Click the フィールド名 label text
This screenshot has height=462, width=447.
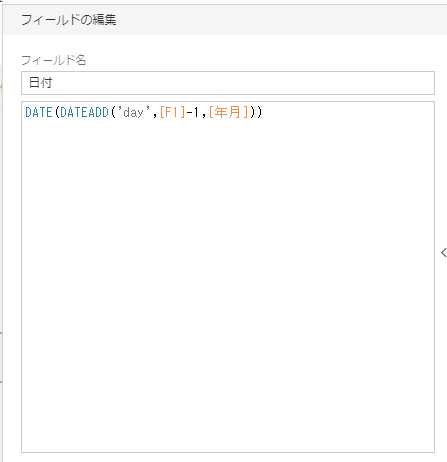[x=54, y=60]
